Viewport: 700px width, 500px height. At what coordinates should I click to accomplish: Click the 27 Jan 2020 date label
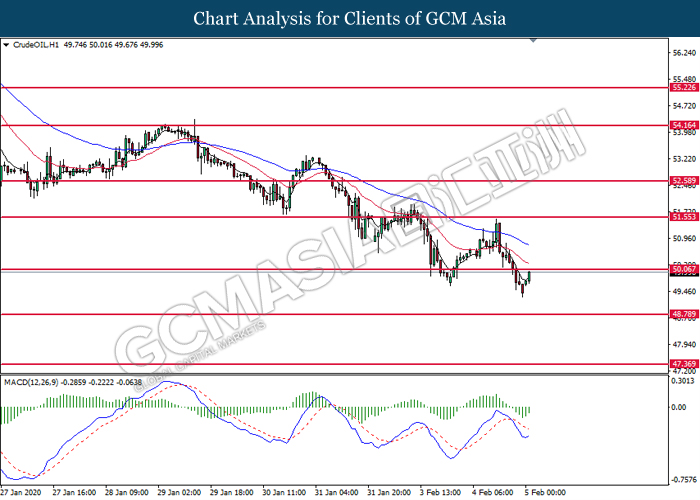click(21, 492)
